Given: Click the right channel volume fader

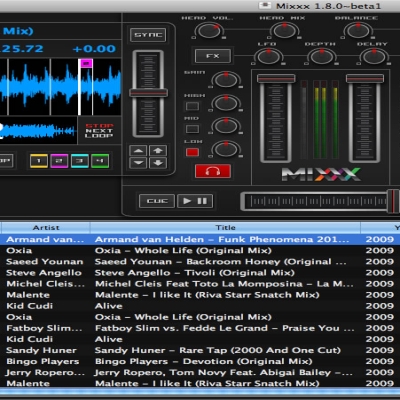Looking at the screenshot, I should coord(365,79).
